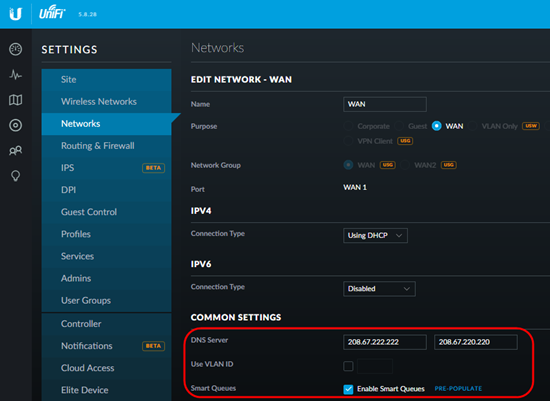This screenshot has width=550, height=401.
Task: Open the Map icon in sidebar
Action: click(x=15, y=100)
